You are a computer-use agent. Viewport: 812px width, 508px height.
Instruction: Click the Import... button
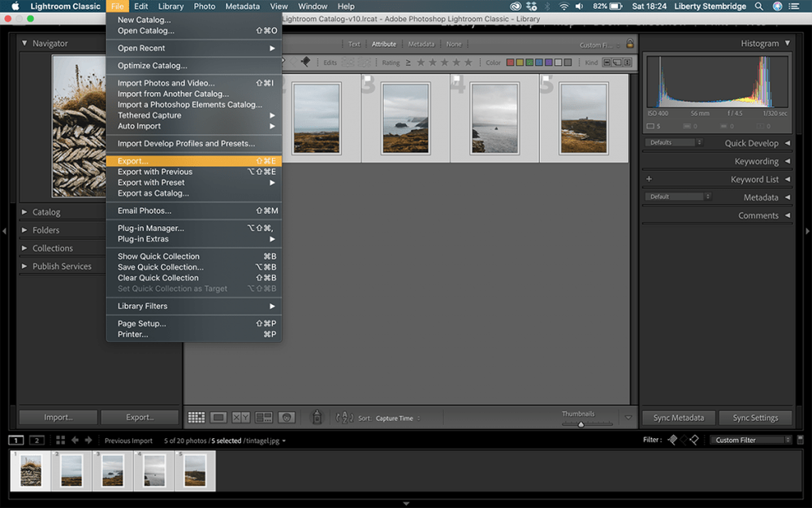pos(58,416)
